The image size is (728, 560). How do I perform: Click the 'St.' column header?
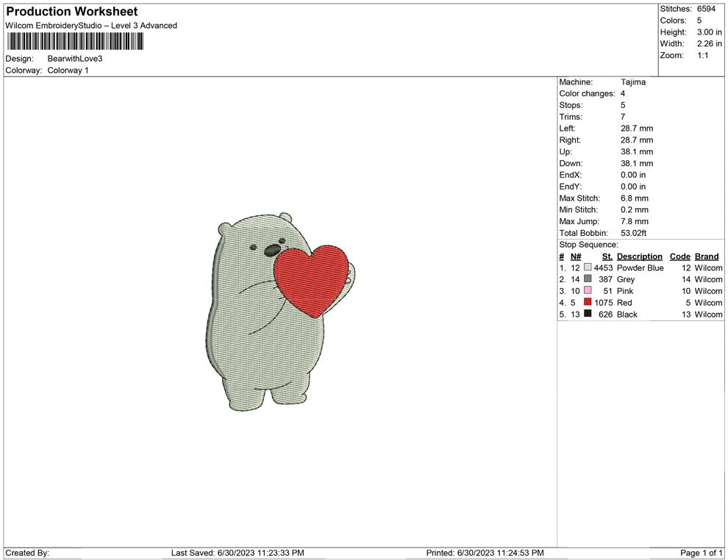(607, 256)
